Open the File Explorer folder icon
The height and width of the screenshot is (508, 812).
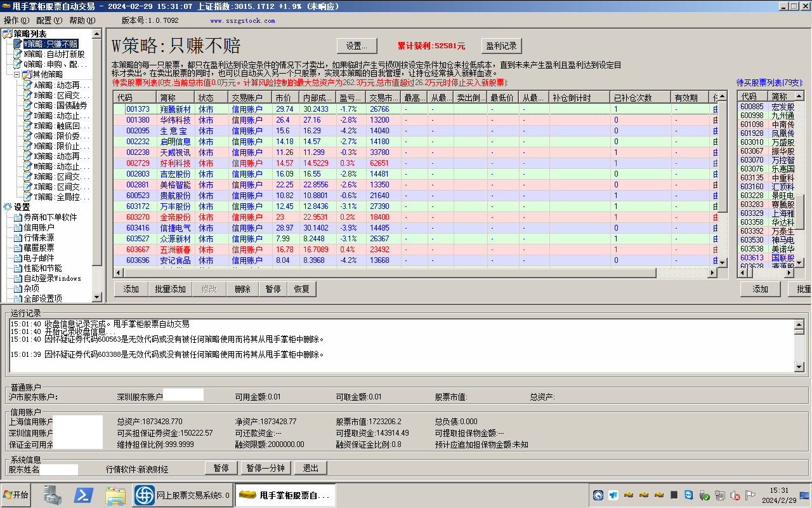point(115,495)
